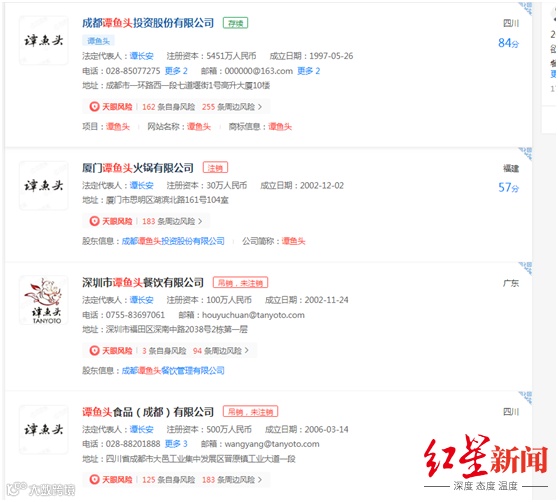Viewport: 558px width, 502px height.
Task: Click the 项目 谭鱼头 link in the first result
Action: (x=118, y=126)
